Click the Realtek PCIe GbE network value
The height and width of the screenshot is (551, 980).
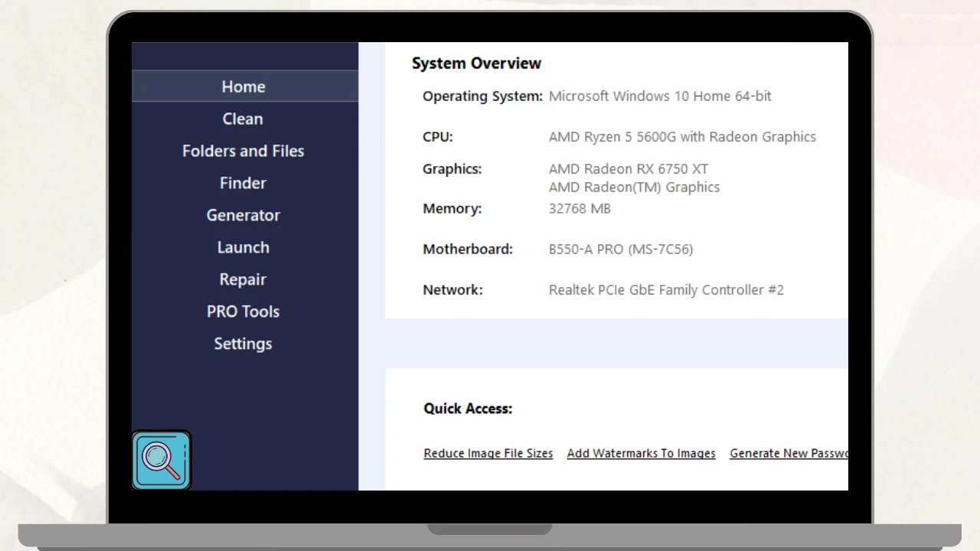pos(666,290)
